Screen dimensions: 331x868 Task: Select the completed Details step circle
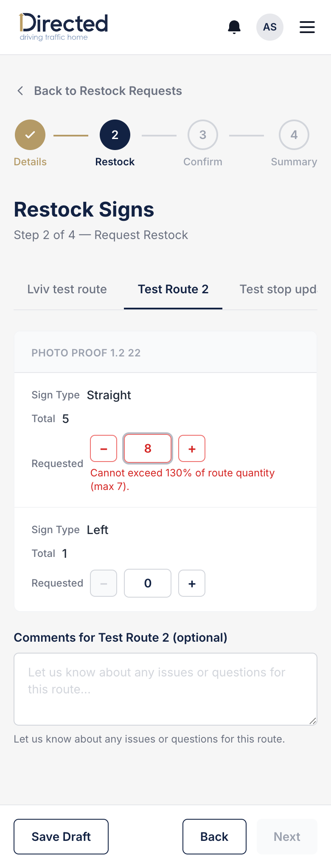point(30,135)
